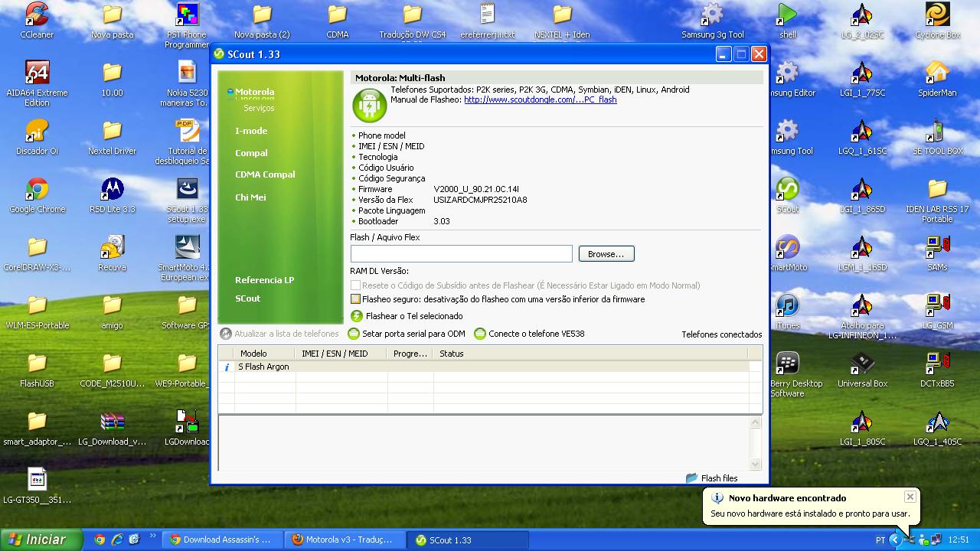
Task: Open SCout item in sidebar
Action: point(247,298)
